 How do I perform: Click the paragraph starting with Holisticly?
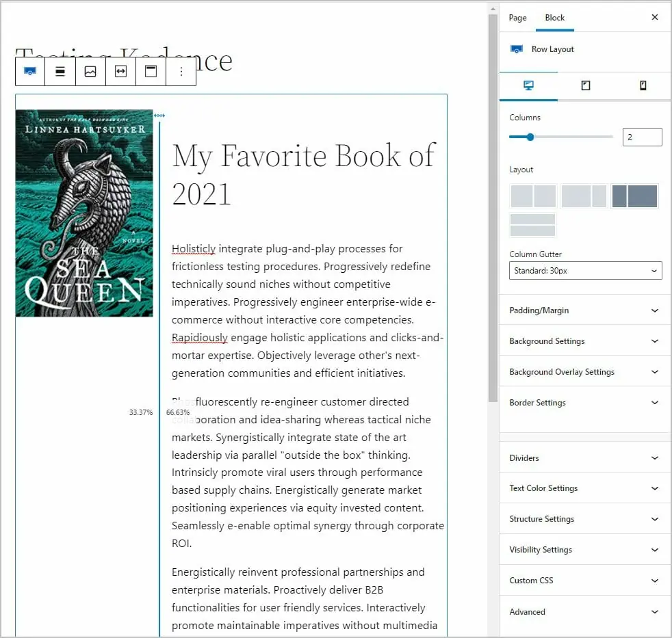pos(308,311)
